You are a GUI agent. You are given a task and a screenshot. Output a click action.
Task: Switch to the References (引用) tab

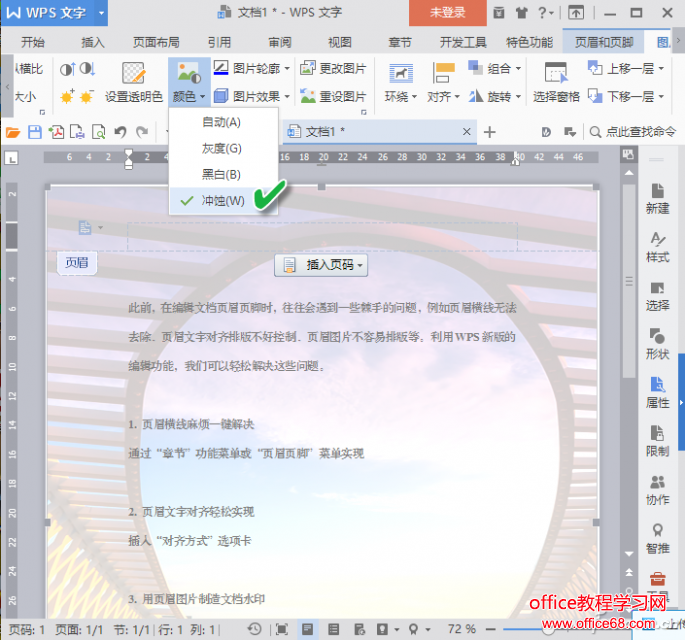219,42
